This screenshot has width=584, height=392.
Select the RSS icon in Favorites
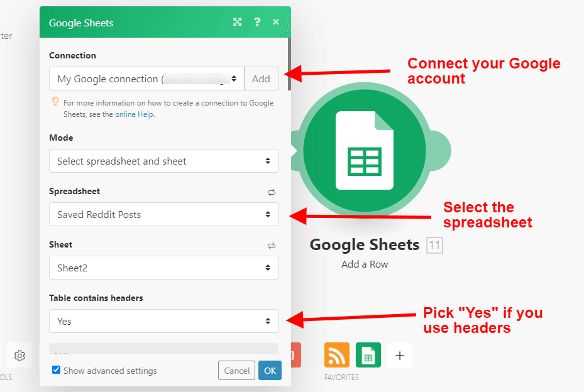point(337,355)
